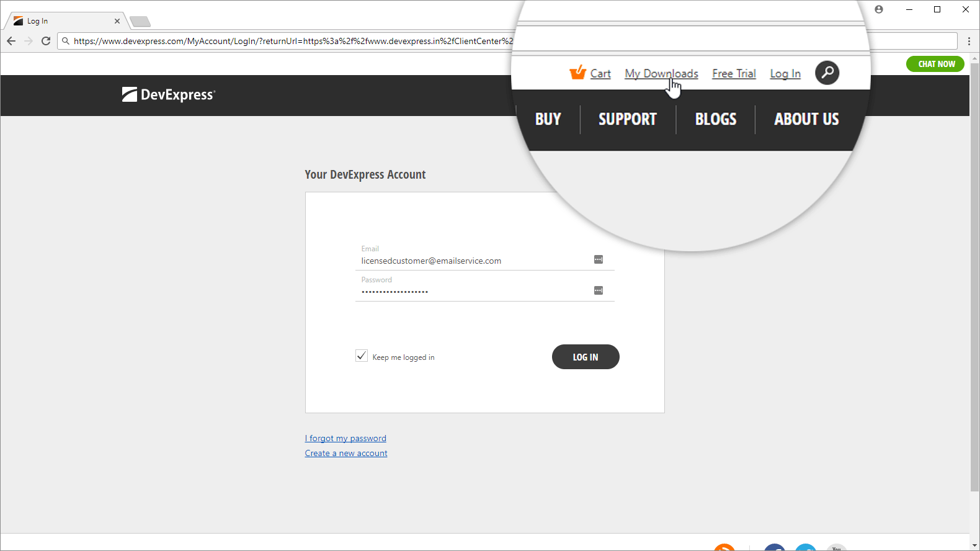Click the scrollbar up arrow
This screenshot has height=551, width=980.
tap(974, 58)
